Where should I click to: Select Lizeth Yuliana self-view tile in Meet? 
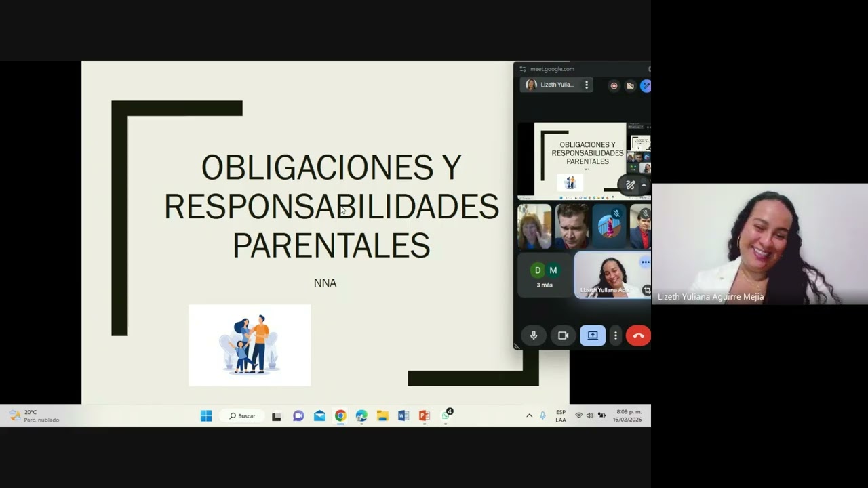612,274
